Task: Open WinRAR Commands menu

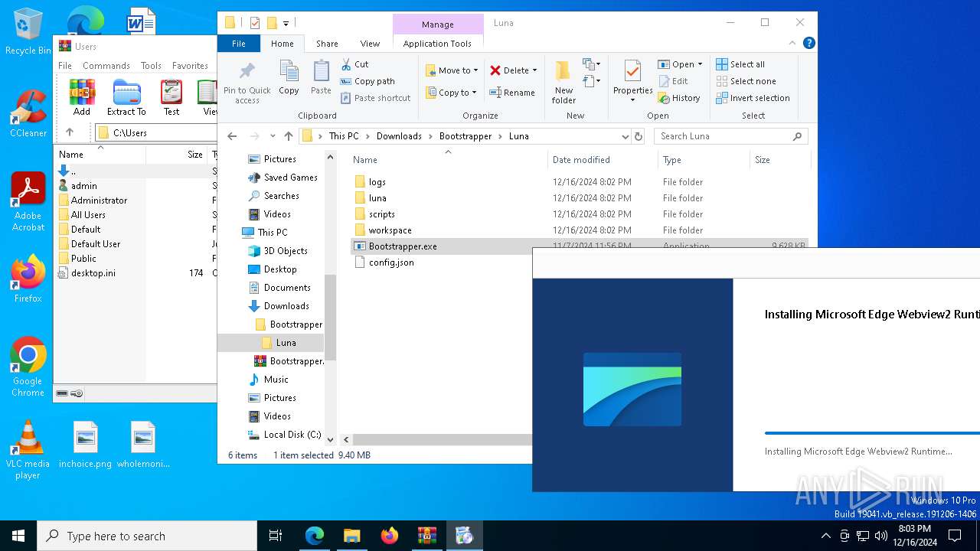Action: coord(106,66)
